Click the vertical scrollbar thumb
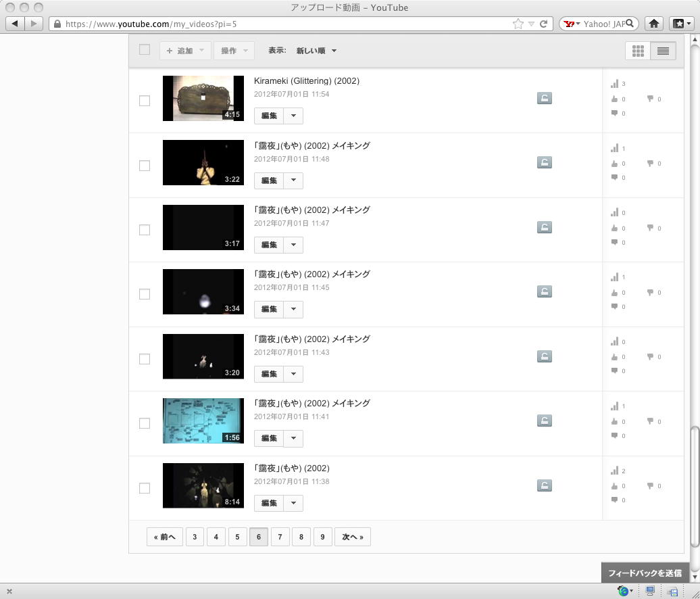700x599 pixels. click(x=694, y=487)
